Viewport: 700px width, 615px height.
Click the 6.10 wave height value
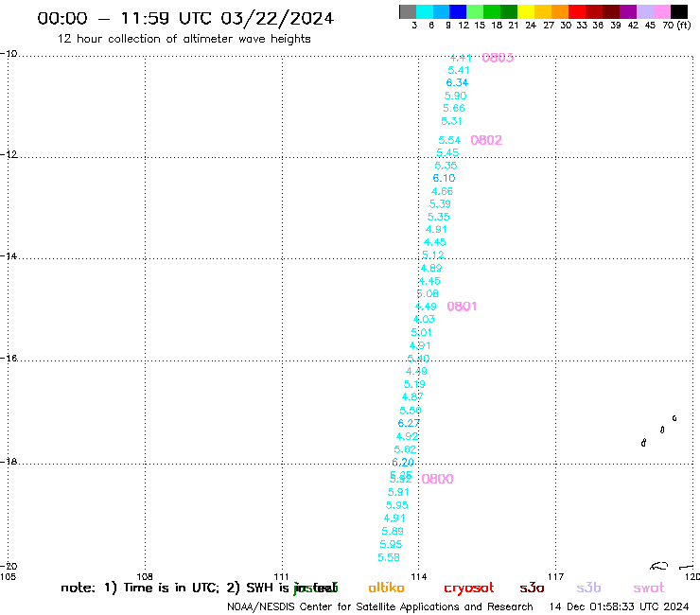click(444, 178)
